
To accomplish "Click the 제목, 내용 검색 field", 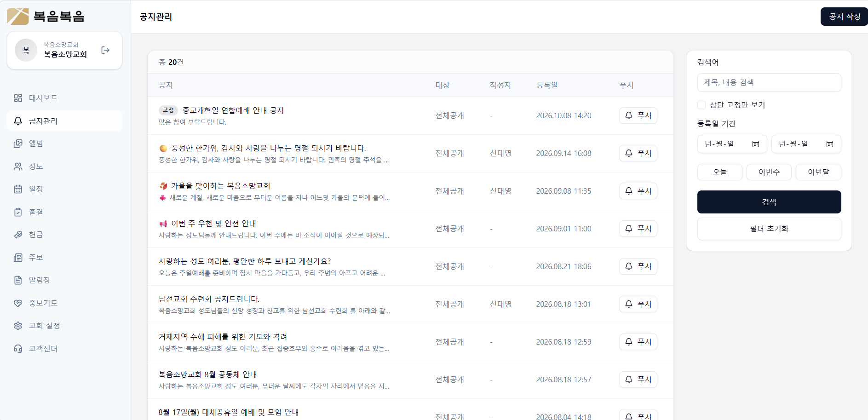I will [x=769, y=82].
